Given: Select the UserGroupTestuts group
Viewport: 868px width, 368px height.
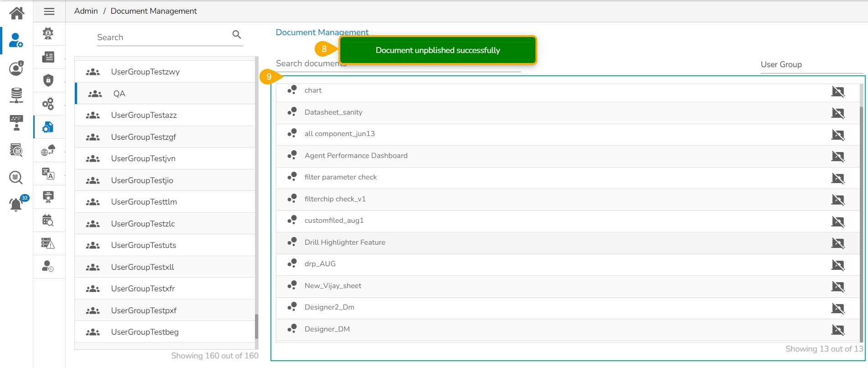Looking at the screenshot, I should pyautogui.click(x=165, y=245).
